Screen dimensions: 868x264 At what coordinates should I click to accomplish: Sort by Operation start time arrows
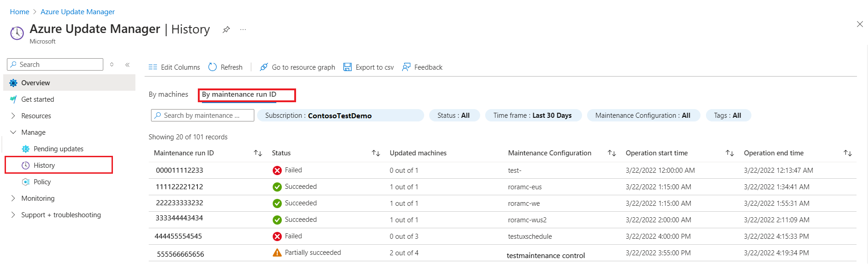tap(730, 153)
